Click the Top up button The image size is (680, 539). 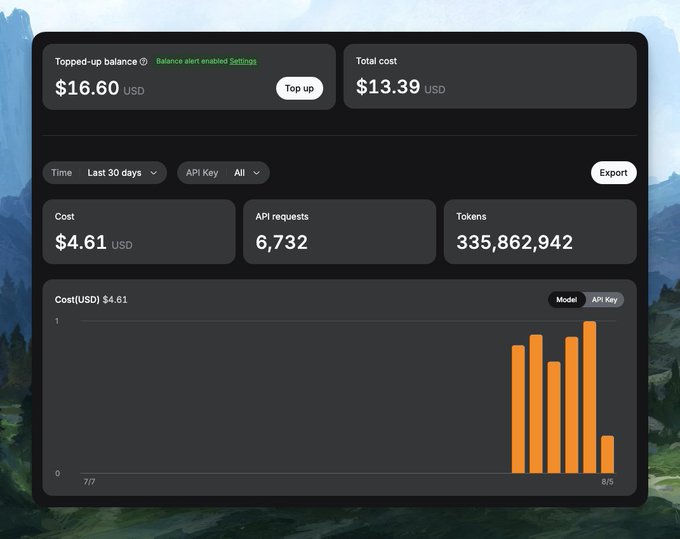coord(299,88)
